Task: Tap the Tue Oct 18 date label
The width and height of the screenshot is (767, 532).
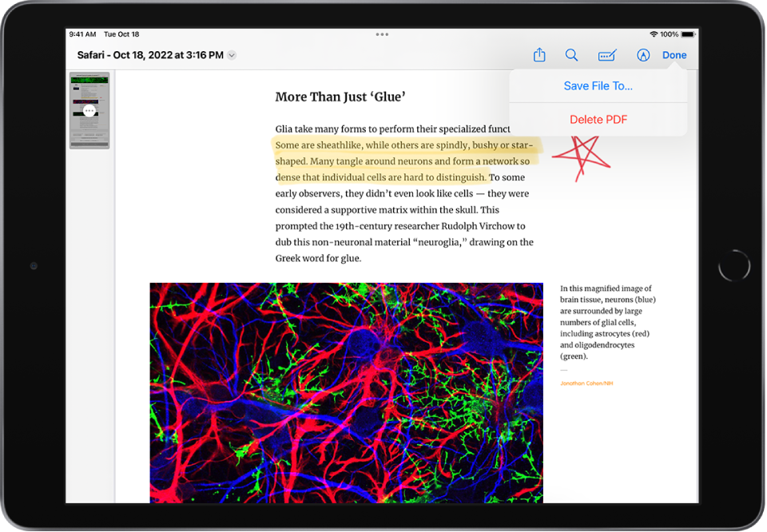Action: click(121, 34)
